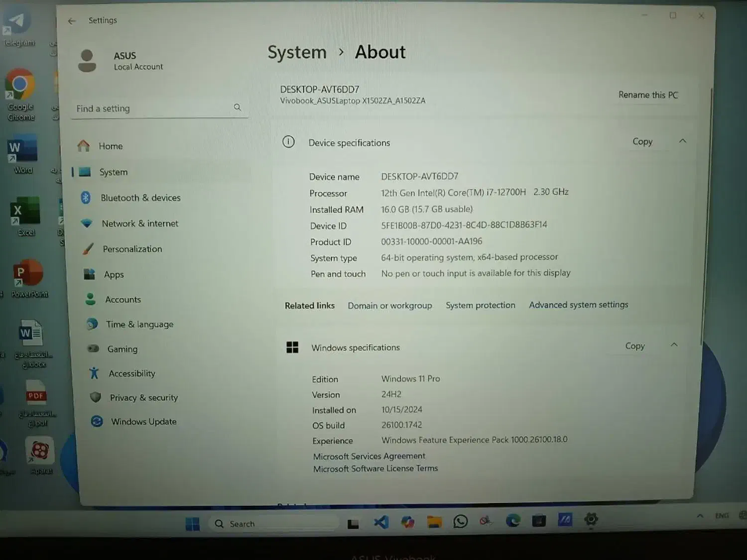Click the back arrow in Settings
The width and height of the screenshot is (747, 560).
tap(72, 21)
